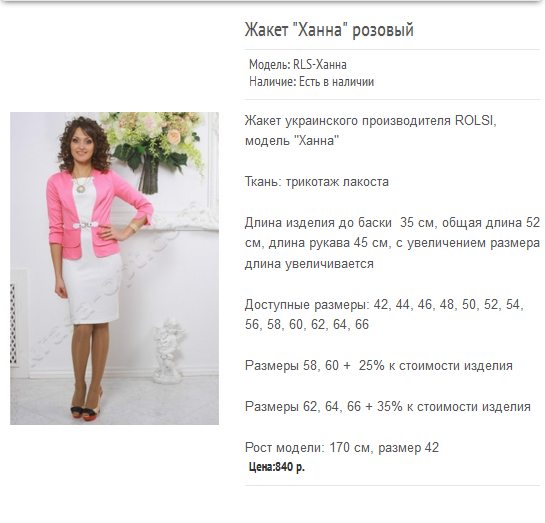Click the product length description paragraph
The image size is (545, 523).
pos(392,243)
